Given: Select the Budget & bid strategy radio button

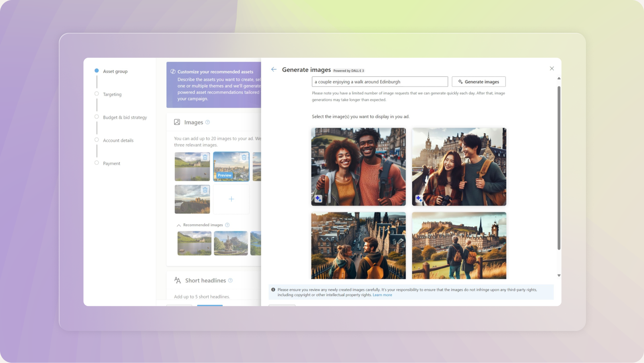Looking at the screenshot, I should tap(97, 116).
